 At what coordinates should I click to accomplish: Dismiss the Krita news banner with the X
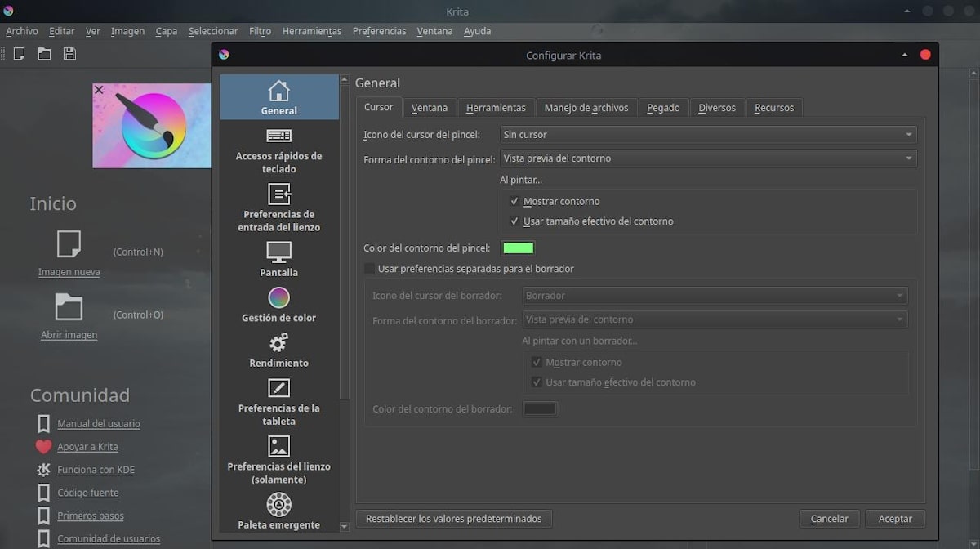(98, 90)
